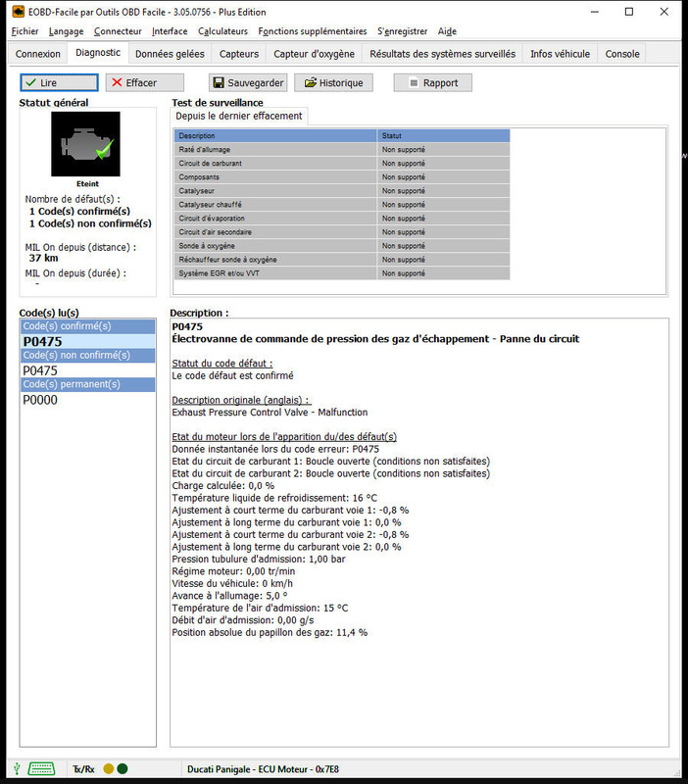Viewport: 688px width, 784px height.
Task: Generate report with Rapport button
Action: (433, 82)
